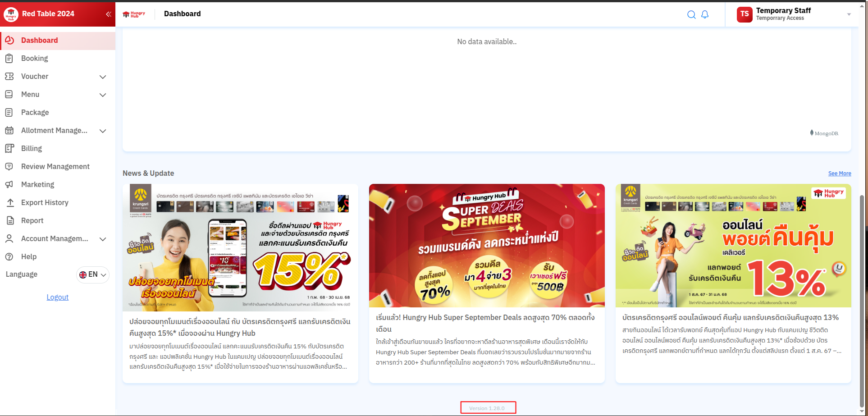Click the Billing icon in sidebar
This screenshot has height=416, width=868.
click(x=9, y=148)
